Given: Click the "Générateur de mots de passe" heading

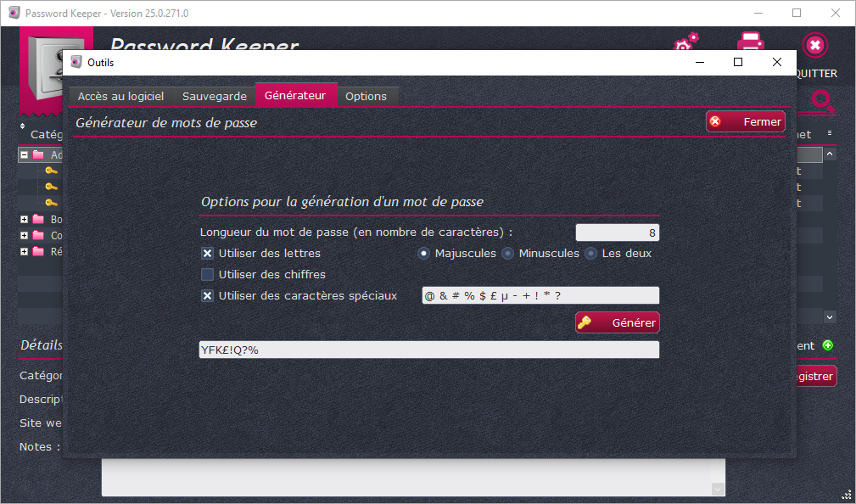Looking at the screenshot, I should coord(166,123).
